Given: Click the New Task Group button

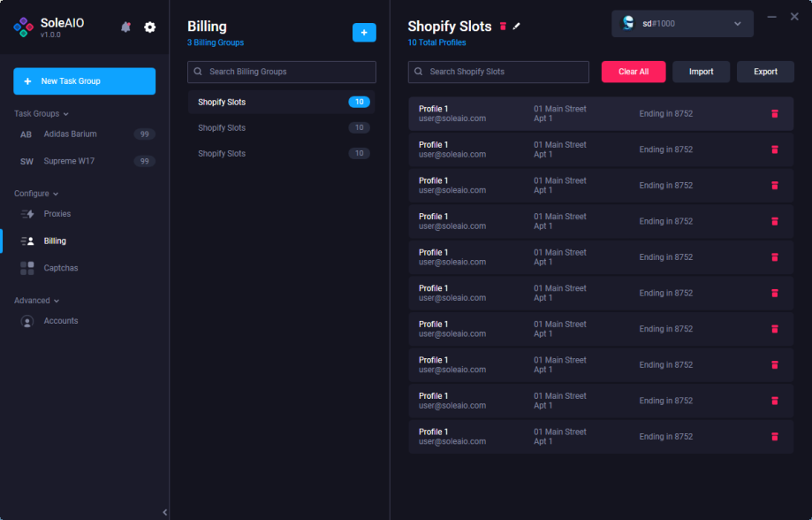Looking at the screenshot, I should pos(85,80).
